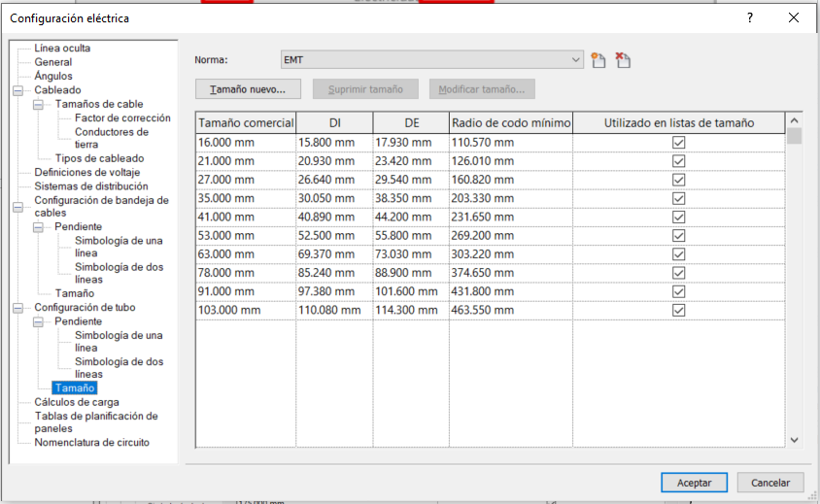The height and width of the screenshot is (504, 820).
Task: Select Factor de corrección tree item
Action: tap(122, 118)
